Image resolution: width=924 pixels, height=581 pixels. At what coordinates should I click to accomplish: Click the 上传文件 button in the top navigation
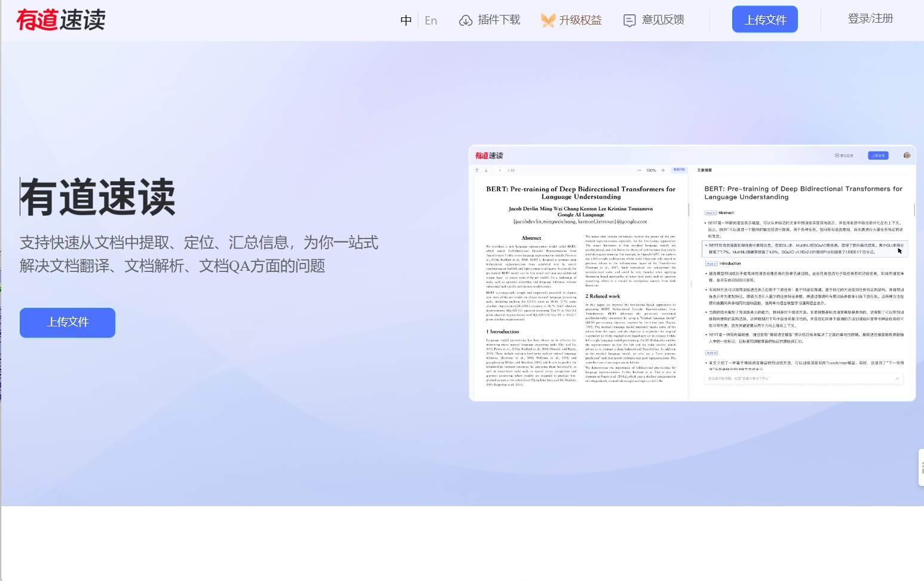tap(765, 20)
